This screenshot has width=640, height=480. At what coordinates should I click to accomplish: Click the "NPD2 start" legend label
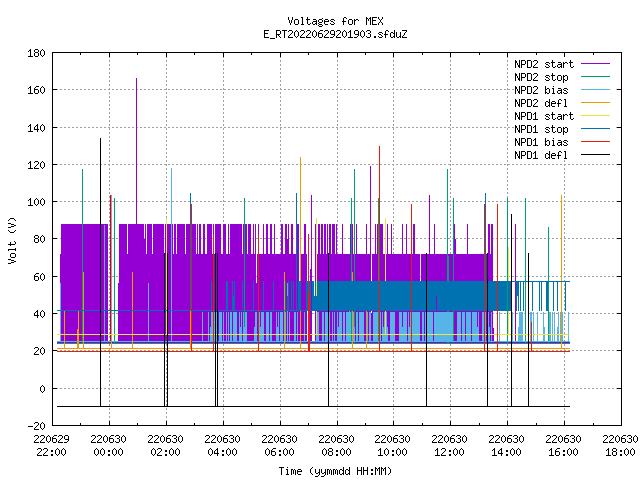(x=544, y=64)
